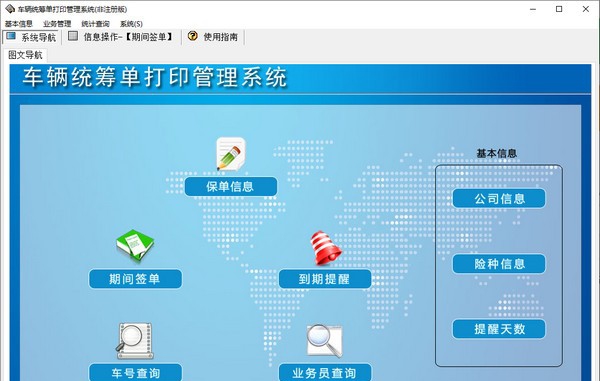Screen dimensions: 600x381
Task: Click the magnifier notebook icon above 车号查询
Action: click(135, 340)
